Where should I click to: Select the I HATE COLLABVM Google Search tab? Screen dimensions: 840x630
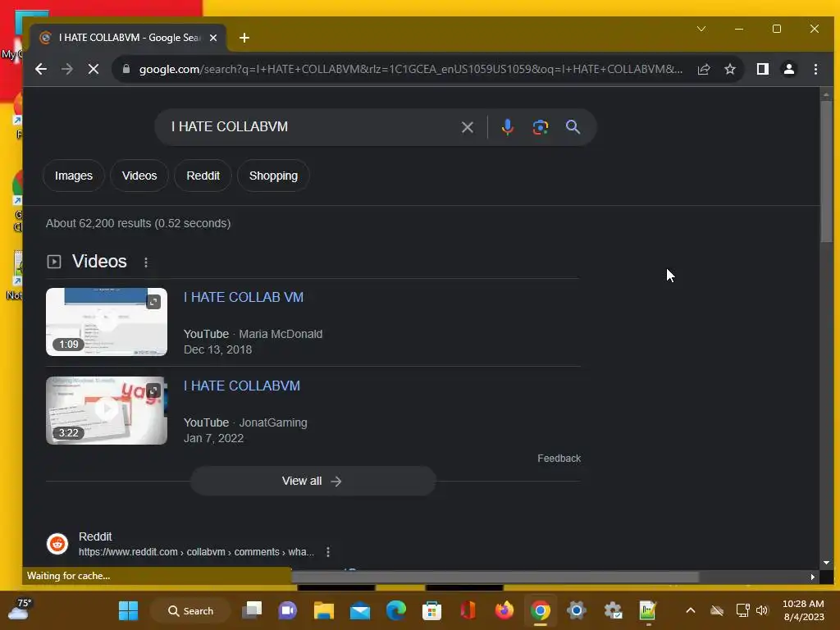click(x=129, y=38)
